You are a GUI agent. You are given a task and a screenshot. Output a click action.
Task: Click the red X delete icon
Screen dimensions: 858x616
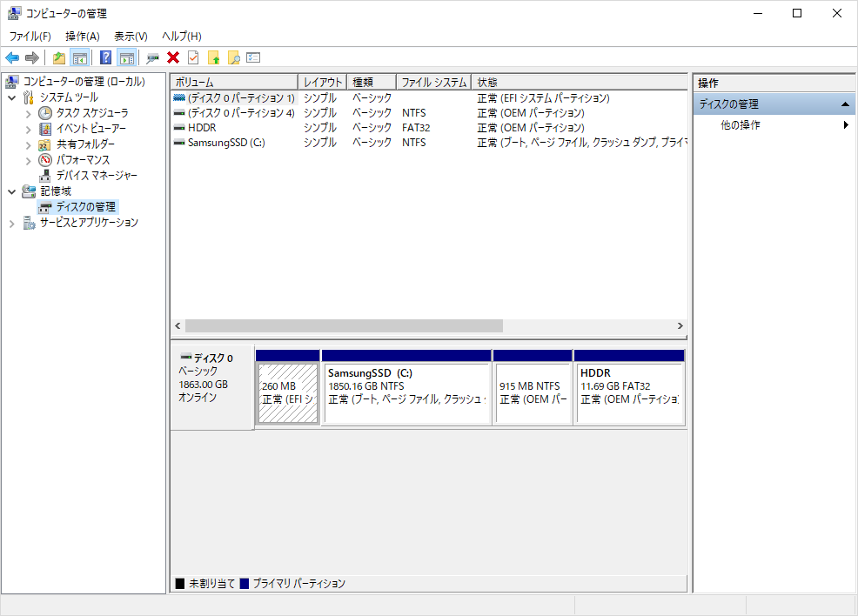tap(173, 57)
